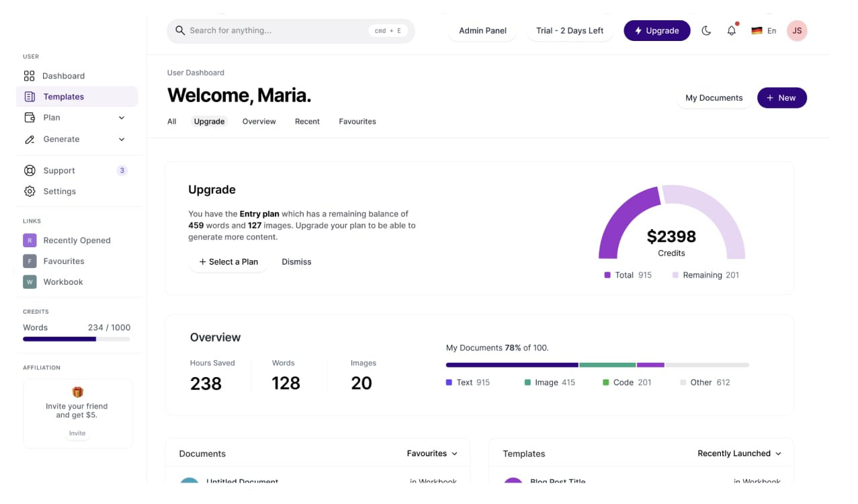858x504 pixels.
Task: Open the Recently Launched dropdown in Templates
Action: (x=740, y=453)
